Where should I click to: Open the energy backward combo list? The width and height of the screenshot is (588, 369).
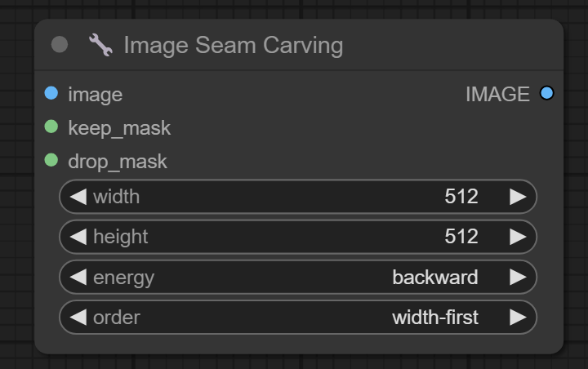[x=434, y=278]
